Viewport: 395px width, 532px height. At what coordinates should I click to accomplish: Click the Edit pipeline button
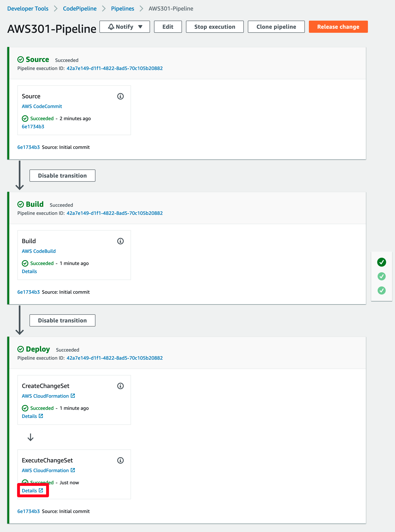(168, 26)
